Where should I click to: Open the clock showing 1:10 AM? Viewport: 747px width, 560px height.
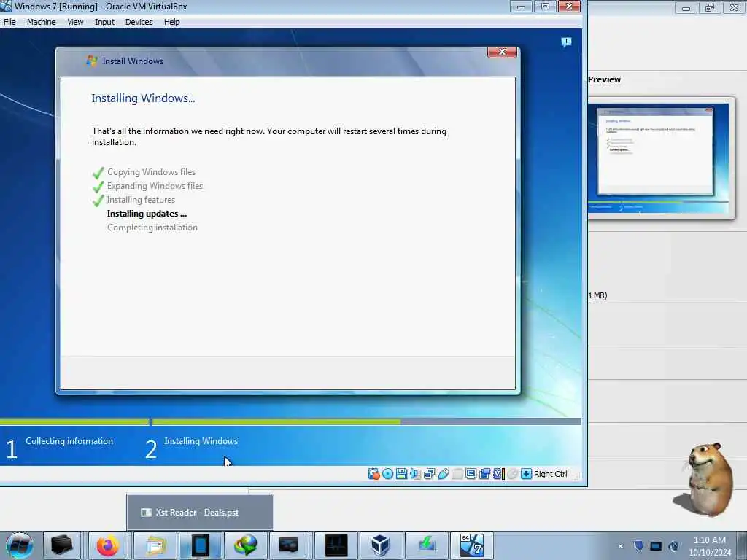[x=709, y=546]
